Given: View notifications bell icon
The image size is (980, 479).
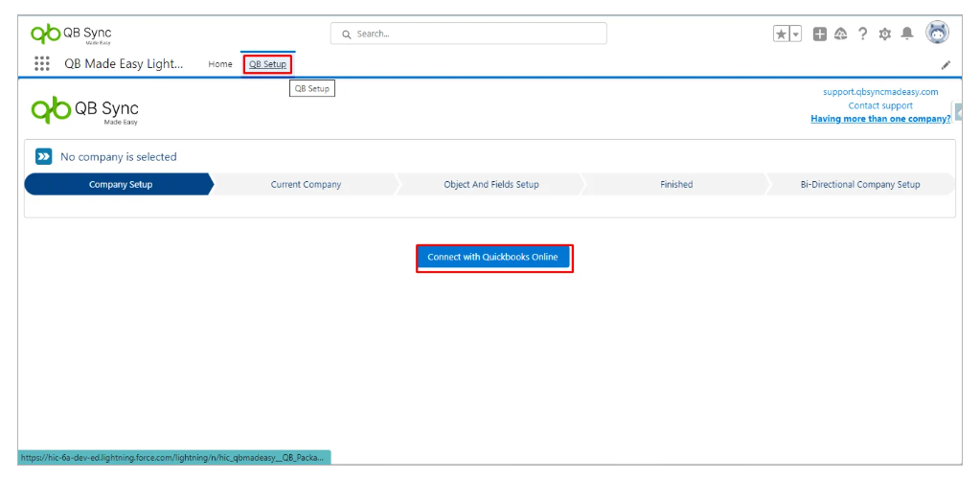Looking at the screenshot, I should [907, 34].
